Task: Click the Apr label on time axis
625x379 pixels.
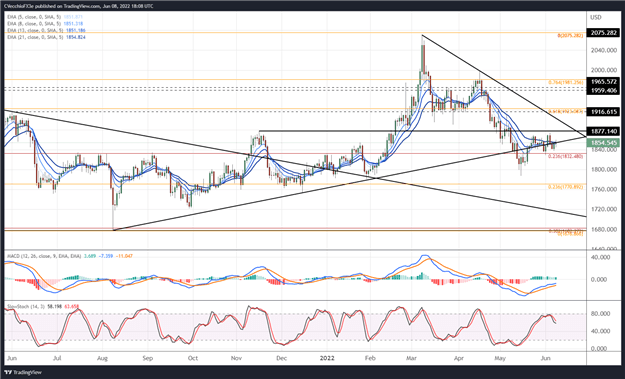Action: coord(459,358)
